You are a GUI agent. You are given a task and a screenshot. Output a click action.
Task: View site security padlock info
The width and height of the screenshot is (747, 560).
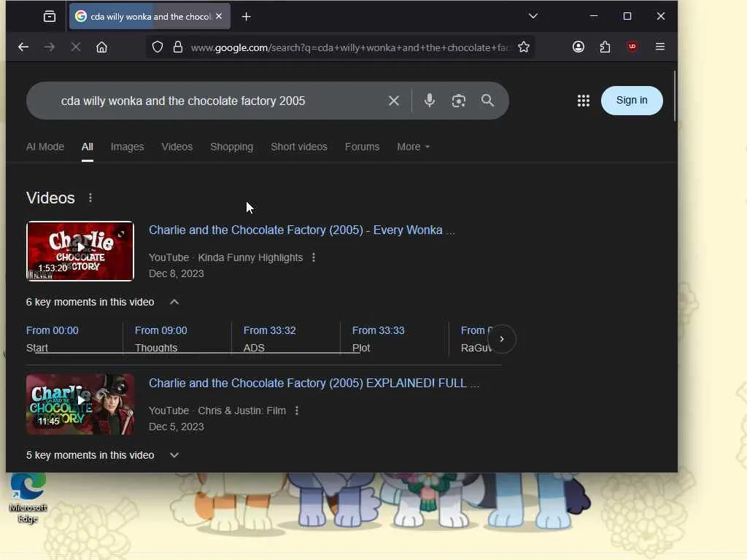[x=178, y=47]
